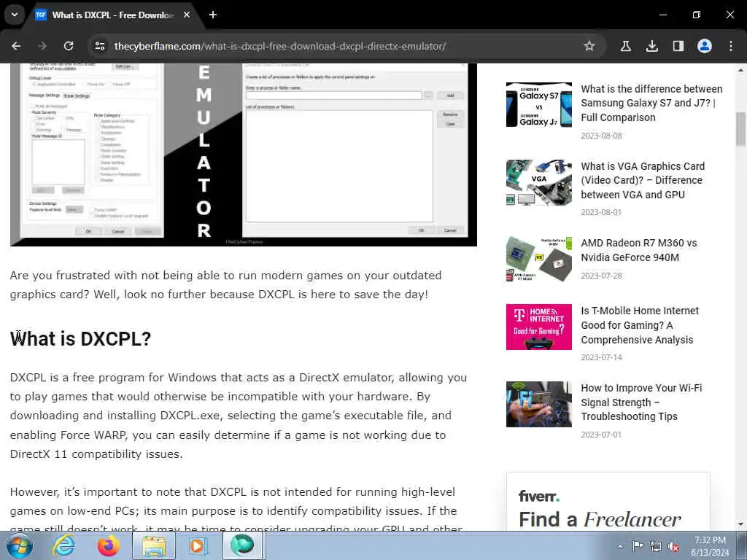This screenshot has height=560, width=747.
Task: Open AMD Radeon R7 M360 vs GeForce article
Action: [x=639, y=250]
